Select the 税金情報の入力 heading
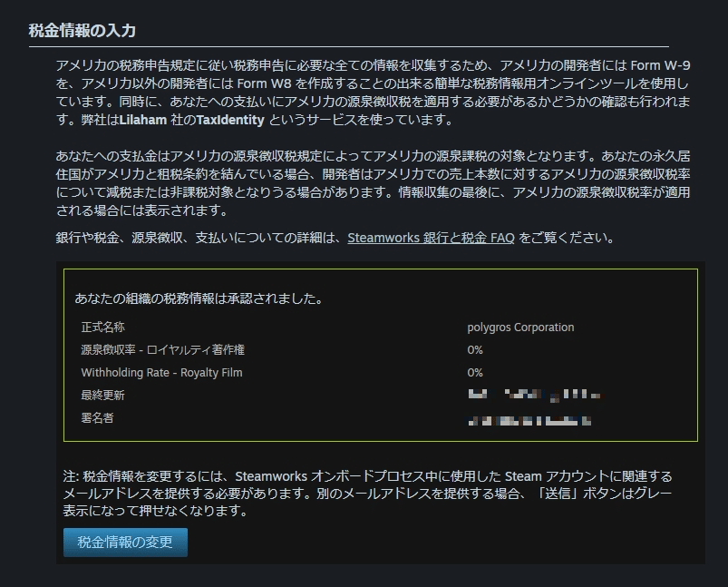The height and width of the screenshot is (587, 728). click(83, 31)
